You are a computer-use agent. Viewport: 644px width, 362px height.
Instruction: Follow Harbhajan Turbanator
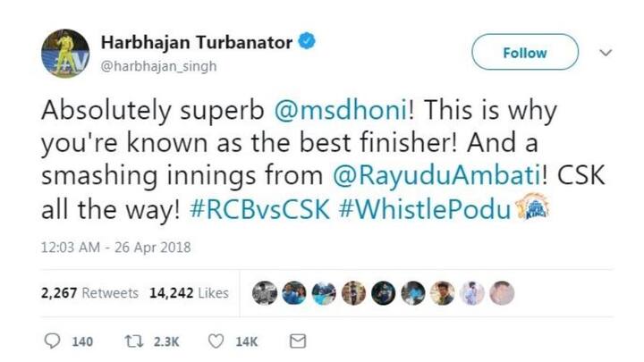click(525, 52)
